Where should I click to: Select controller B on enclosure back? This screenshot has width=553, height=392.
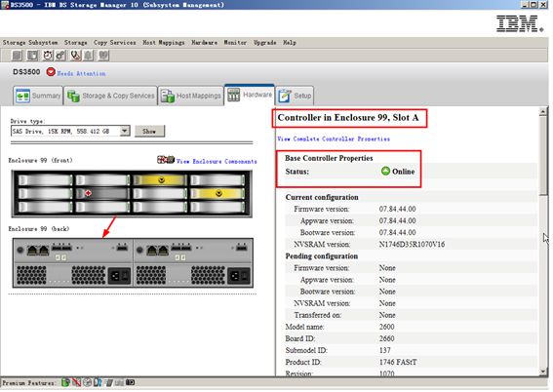[x=192, y=251]
